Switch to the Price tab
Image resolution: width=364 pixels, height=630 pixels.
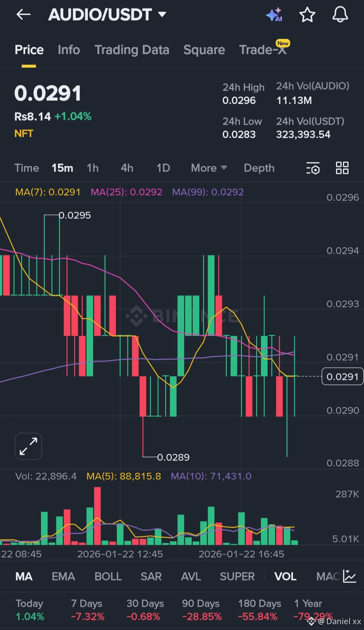(x=29, y=50)
